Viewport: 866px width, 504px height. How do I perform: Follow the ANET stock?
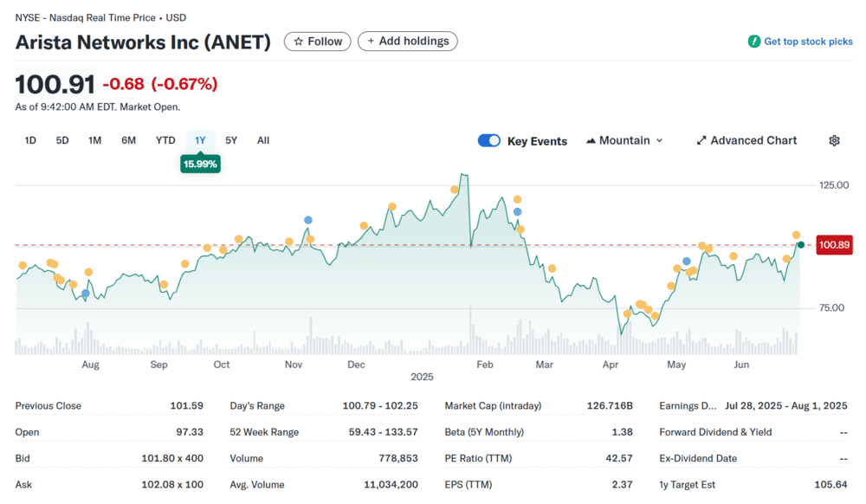pos(318,42)
